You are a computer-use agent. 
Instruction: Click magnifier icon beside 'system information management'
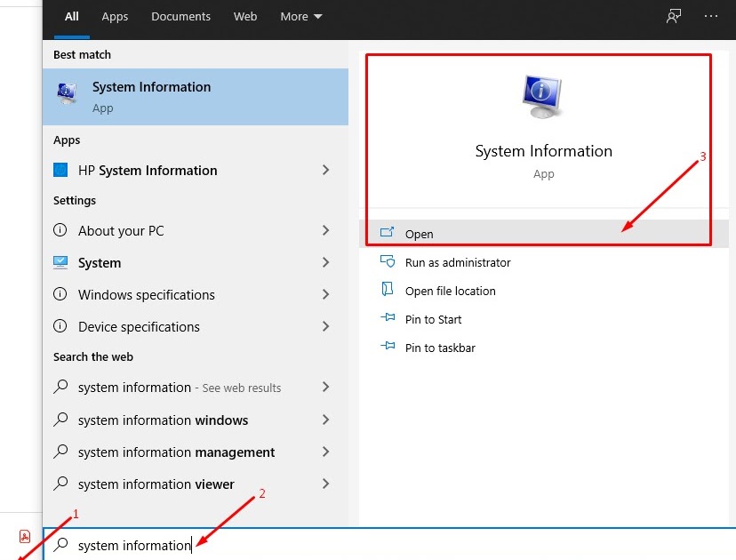[x=60, y=452]
